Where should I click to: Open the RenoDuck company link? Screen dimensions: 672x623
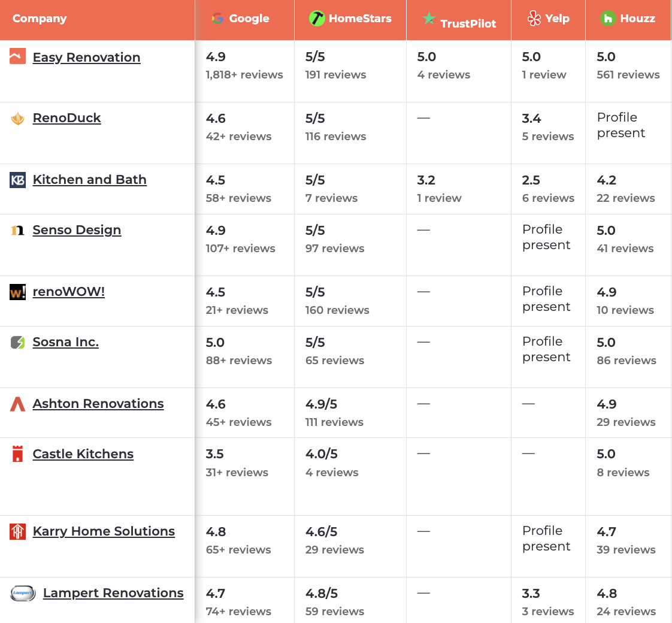point(66,118)
